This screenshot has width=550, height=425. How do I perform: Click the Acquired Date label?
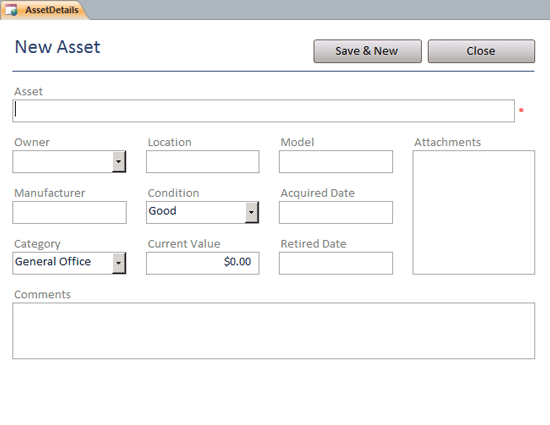(317, 193)
